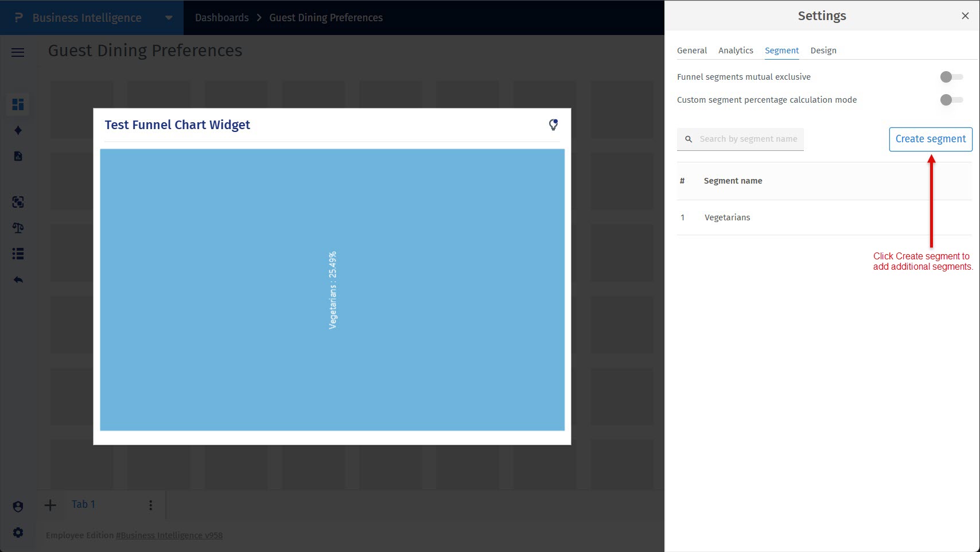This screenshot has width=980, height=552.
Task: Open the hamburger navigation menu
Action: 17,52
